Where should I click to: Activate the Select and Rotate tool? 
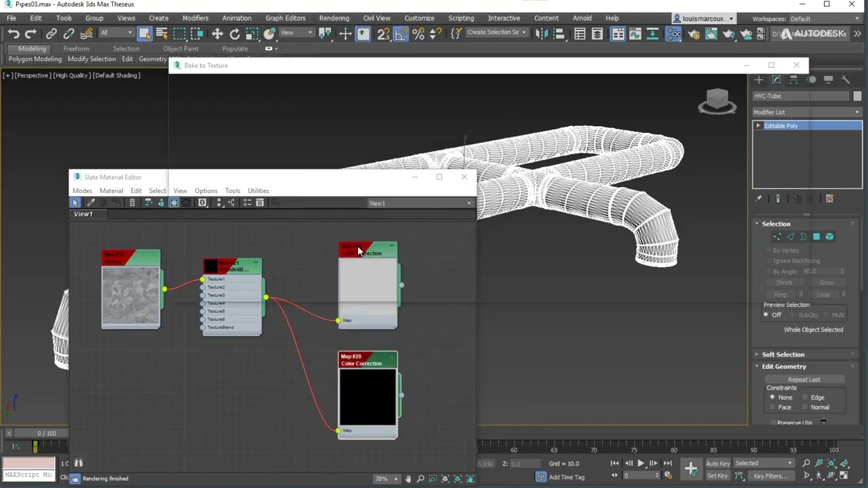tap(235, 34)
